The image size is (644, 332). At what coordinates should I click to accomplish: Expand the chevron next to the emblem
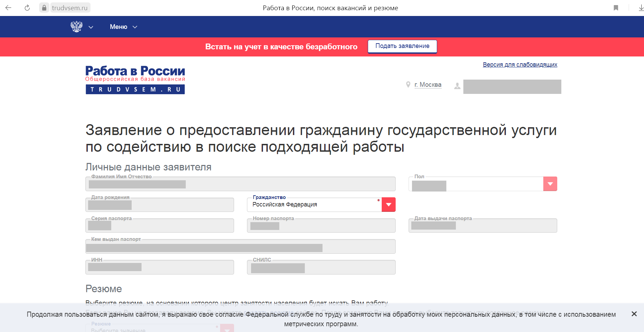pos(91,27)
